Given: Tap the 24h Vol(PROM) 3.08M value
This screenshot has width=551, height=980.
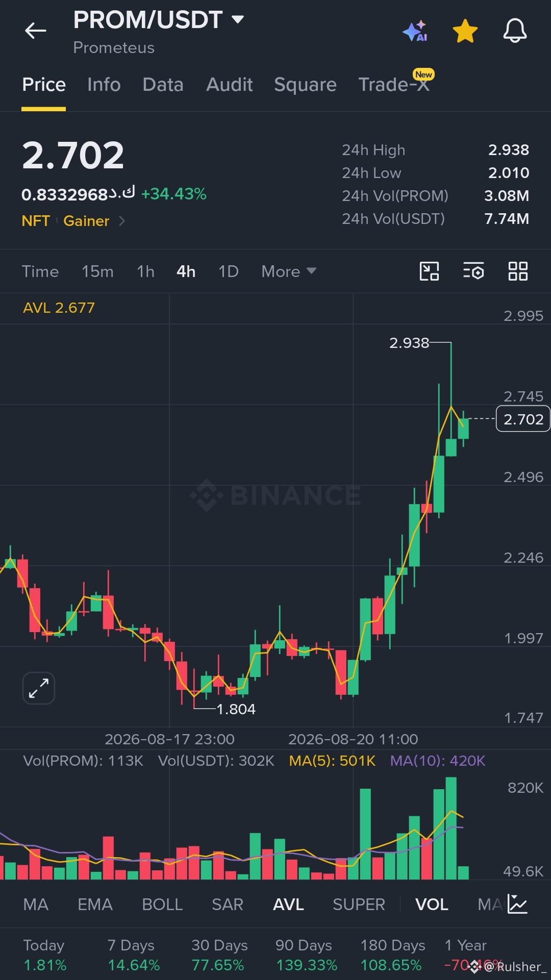Looking at the screenshot, I should (x=506, y=196).
